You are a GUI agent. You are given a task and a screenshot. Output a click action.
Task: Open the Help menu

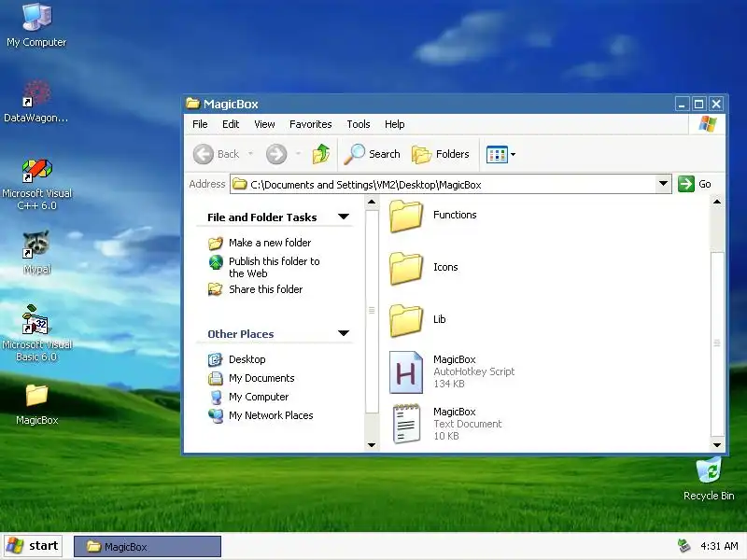coord(394,124)
